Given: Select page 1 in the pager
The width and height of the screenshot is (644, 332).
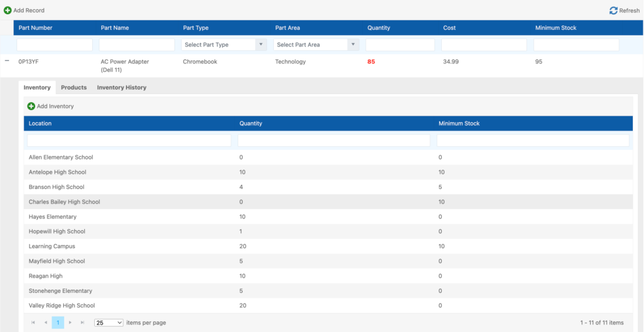Looking at the screenshot, I should coord(58,323).
